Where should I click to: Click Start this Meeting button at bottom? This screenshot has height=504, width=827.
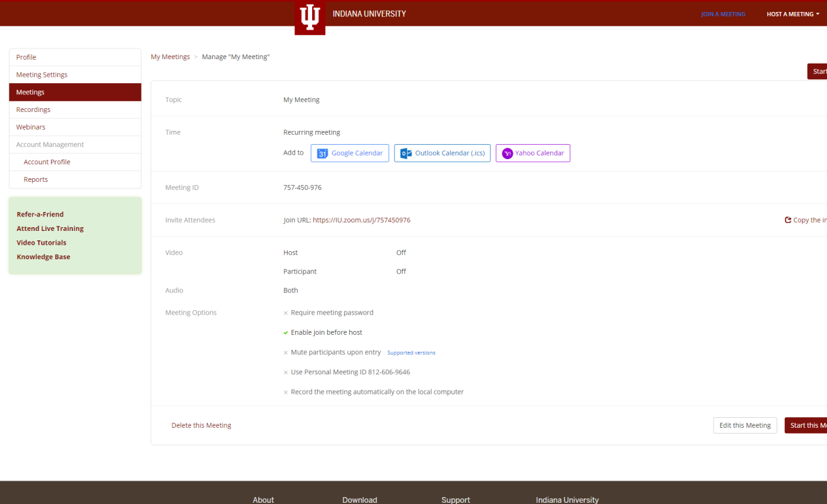806,425
